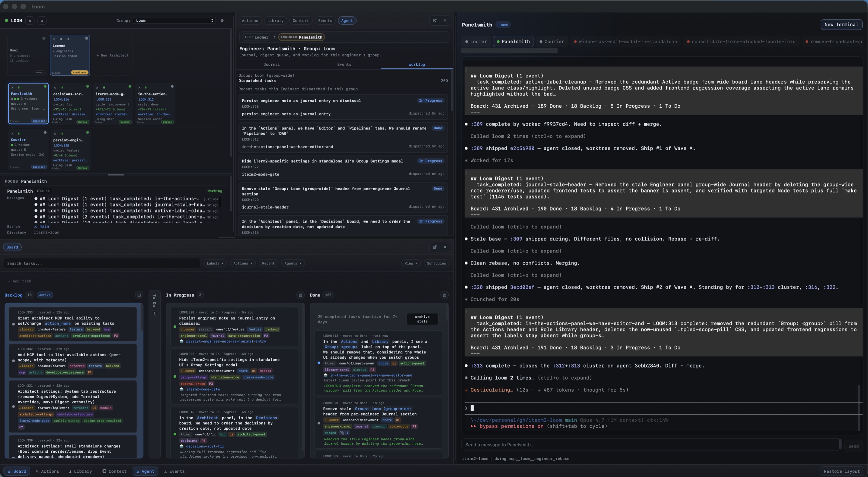Open group settings gear beside the Group dropdown

point(222,21)
